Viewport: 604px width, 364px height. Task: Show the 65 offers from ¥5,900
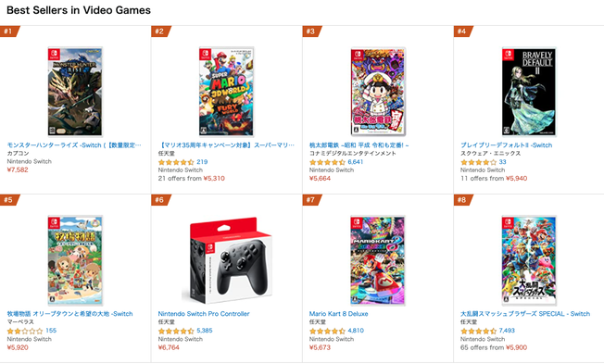click(494, 347)
